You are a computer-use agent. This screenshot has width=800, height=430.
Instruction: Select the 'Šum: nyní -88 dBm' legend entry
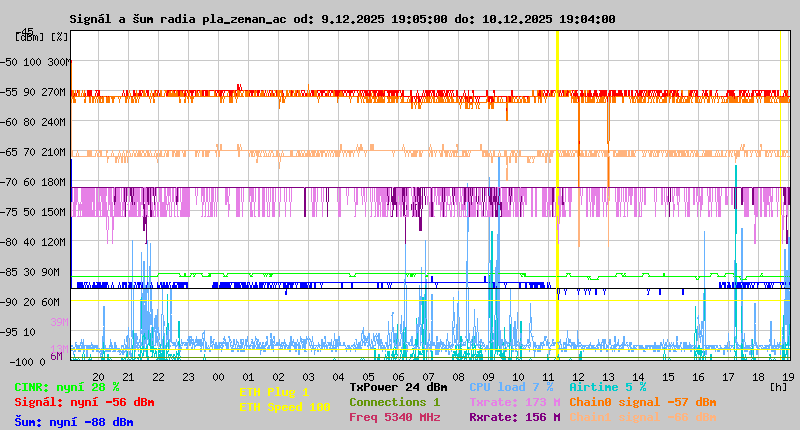click(x=74, y=422)
